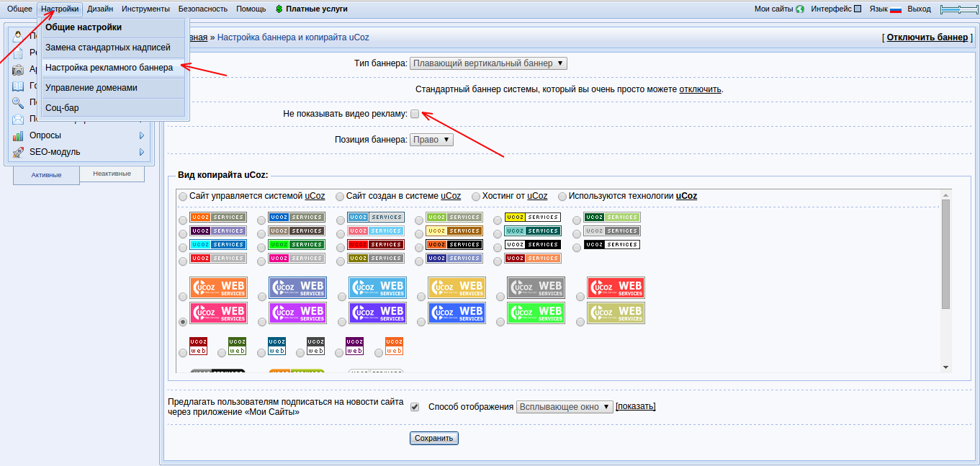Click the yellow-and-white ucoz services mini banner
The image size is (980, 466).
(533, 217)
